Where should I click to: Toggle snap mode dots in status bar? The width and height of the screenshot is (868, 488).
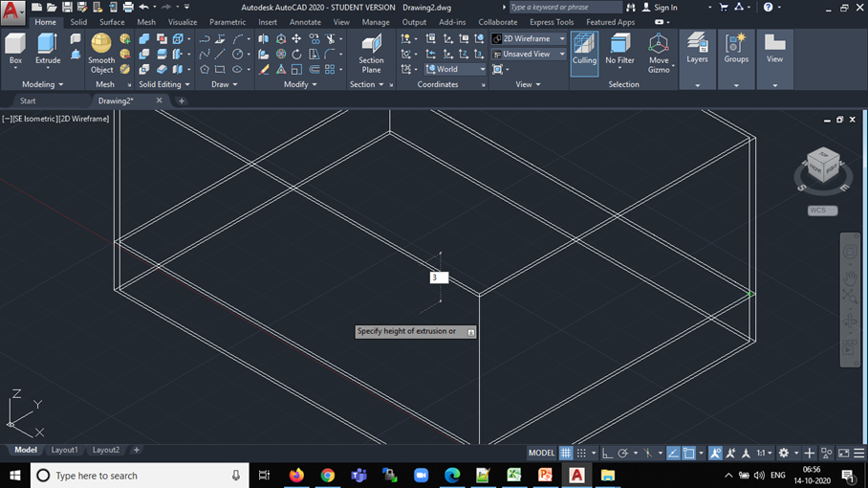coord(581,453)
